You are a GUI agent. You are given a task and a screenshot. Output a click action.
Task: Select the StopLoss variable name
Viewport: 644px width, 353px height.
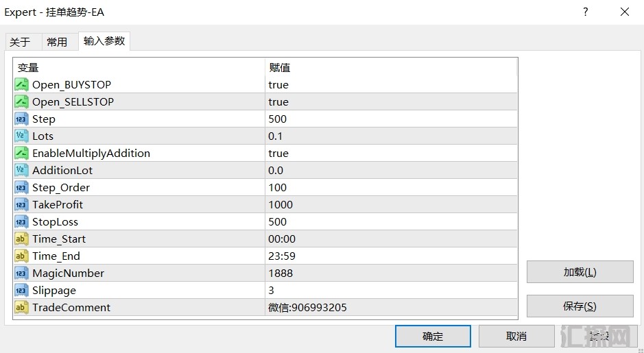(x=55, y=222)
